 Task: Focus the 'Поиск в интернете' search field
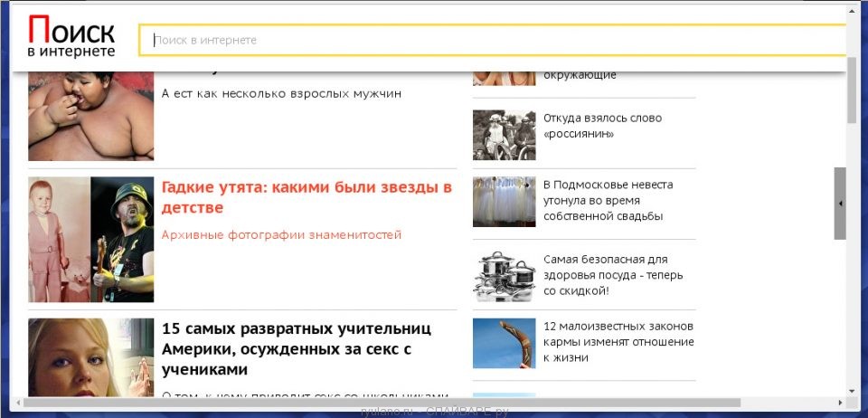click(x=492, y=40)
